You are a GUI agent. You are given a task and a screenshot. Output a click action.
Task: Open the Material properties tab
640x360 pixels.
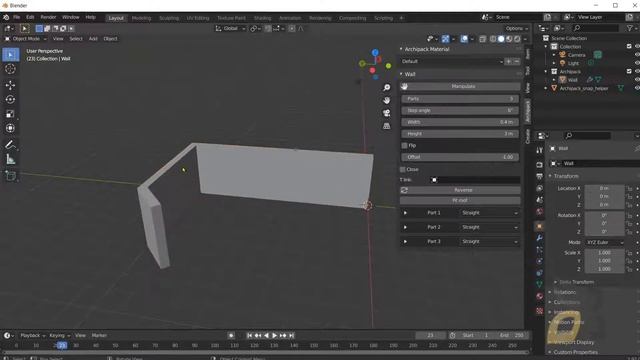pos(540,296)
